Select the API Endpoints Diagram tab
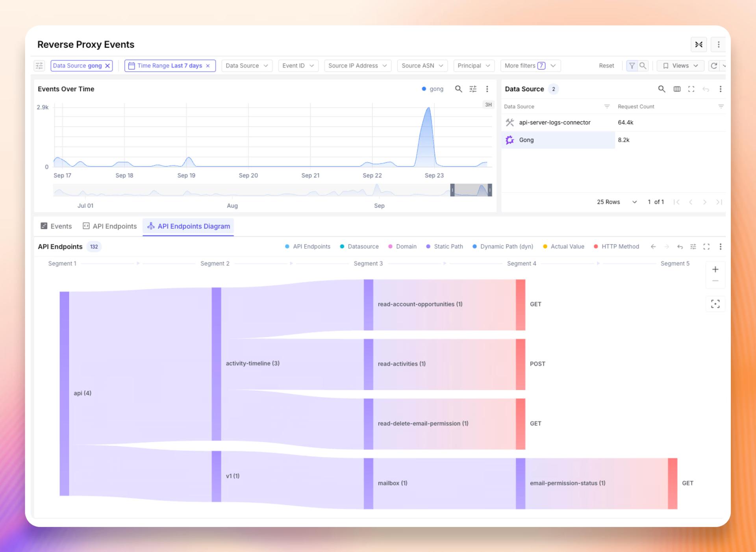Viewport: 756px width, 552px height. click(x=188, y=226)
